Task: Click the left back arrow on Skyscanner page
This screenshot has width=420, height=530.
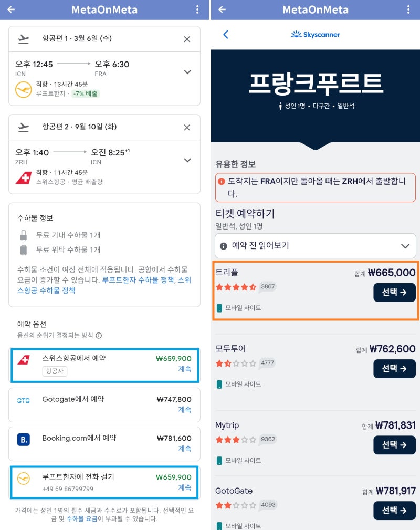Action: pyautogui.click(x=226, y=33)
